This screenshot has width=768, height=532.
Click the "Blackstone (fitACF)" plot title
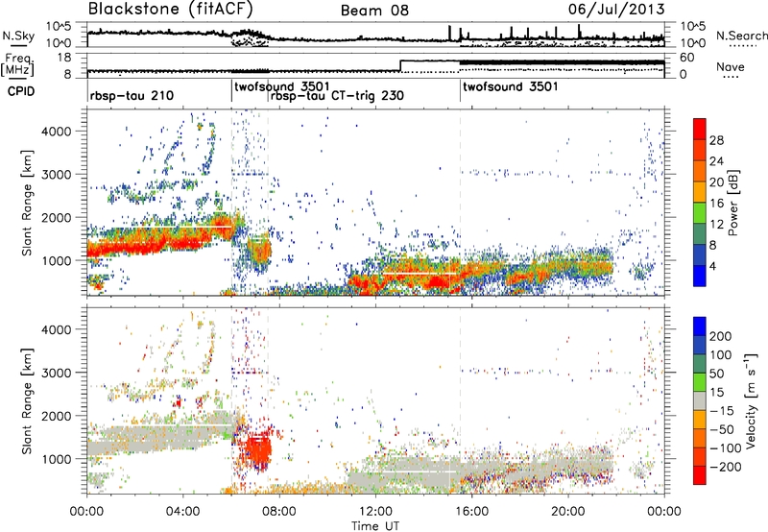[x=170, y=9]
